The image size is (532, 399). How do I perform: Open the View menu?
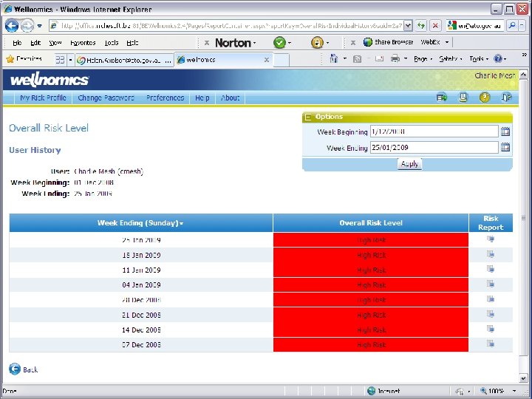click(55, 43)
